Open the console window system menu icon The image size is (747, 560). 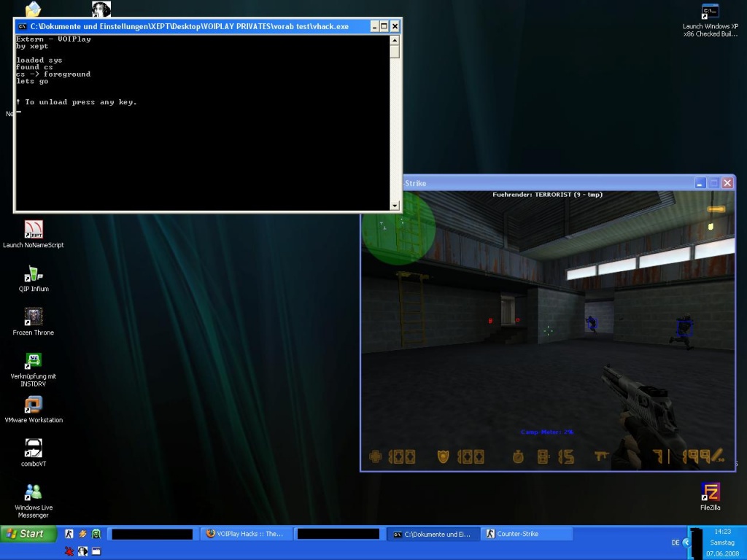(22, 26)
